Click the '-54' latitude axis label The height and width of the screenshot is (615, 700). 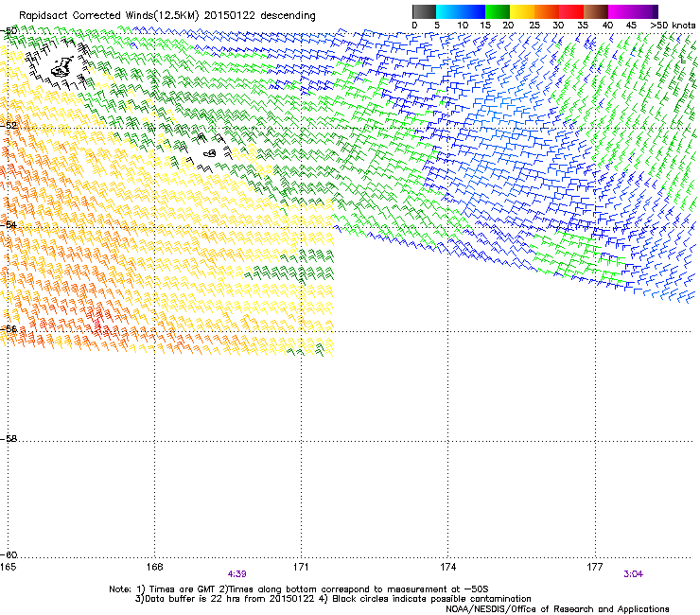click(9, 224)
